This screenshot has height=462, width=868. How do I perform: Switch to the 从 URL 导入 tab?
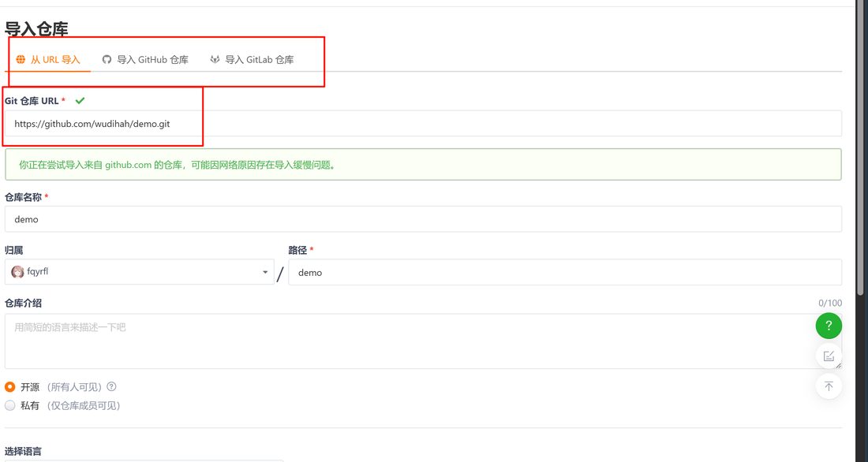(x=47, y=59)
